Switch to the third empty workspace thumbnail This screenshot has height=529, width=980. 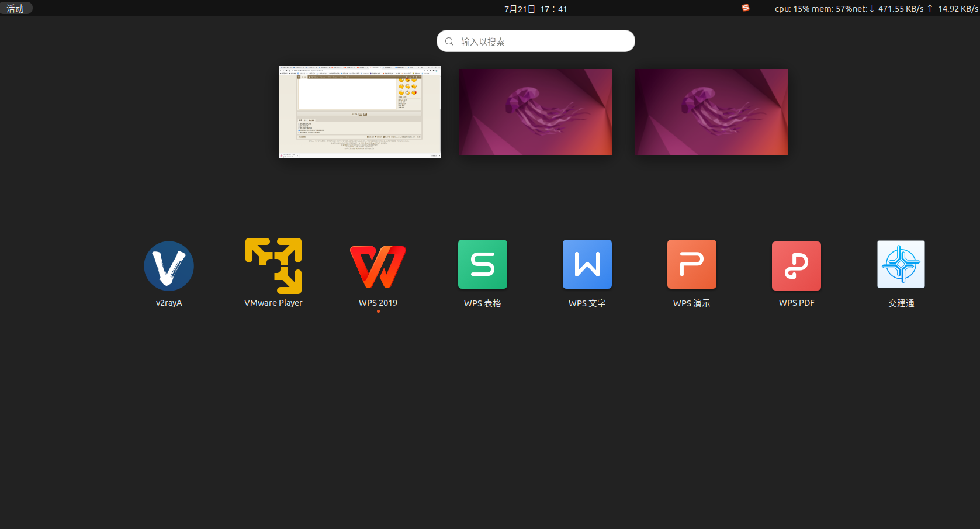point(712,112)
